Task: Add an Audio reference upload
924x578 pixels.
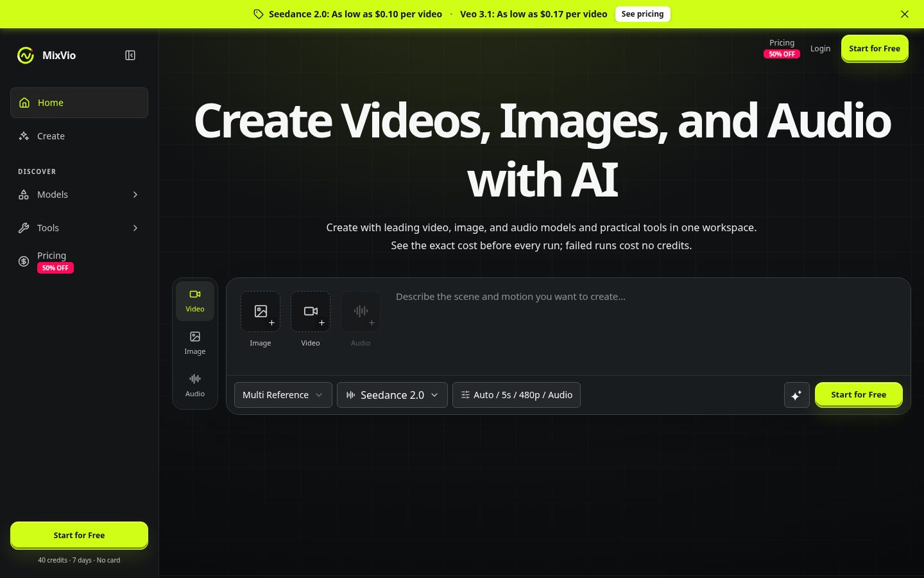Action: pyautogui.click(x=361, y=311)
